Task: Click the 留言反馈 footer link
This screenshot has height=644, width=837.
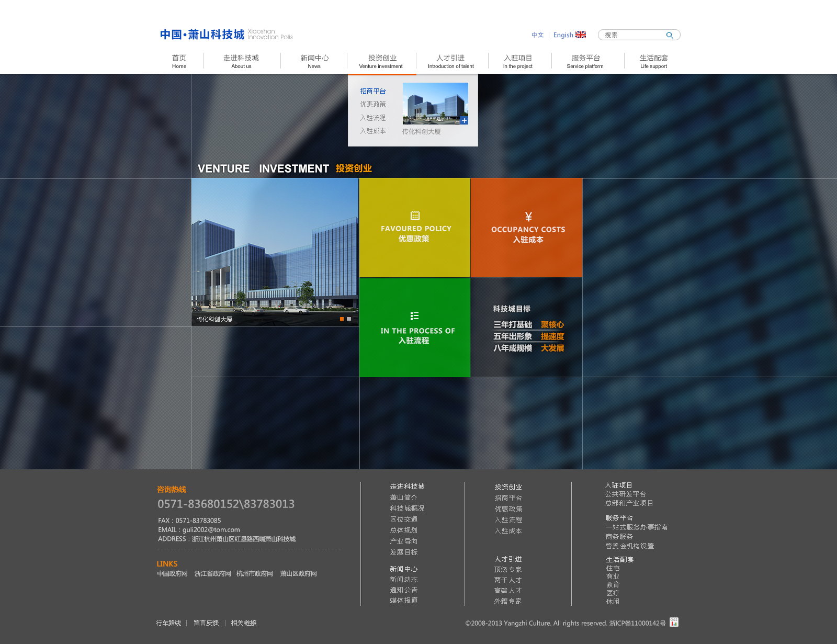Action: 206,623
